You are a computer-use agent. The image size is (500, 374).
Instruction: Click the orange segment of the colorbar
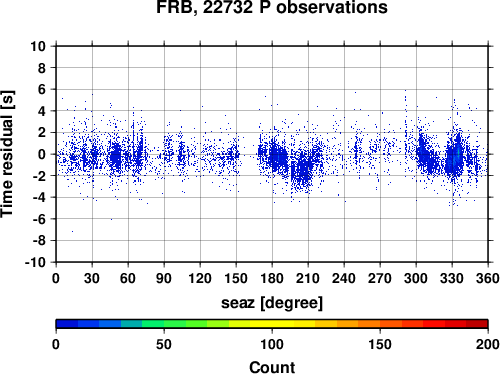tap(369, 324)
